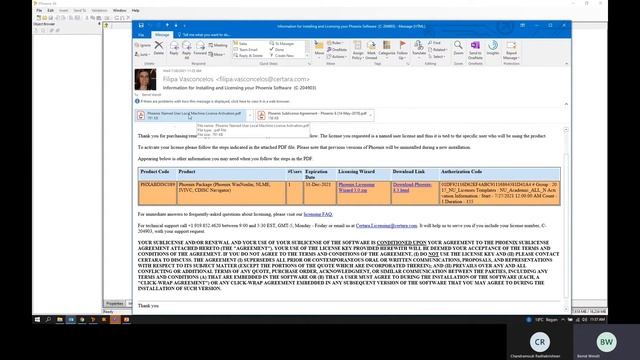Click the taskbar search icon
The height and width of the screenshot is (360, 640).
(48, 320)
